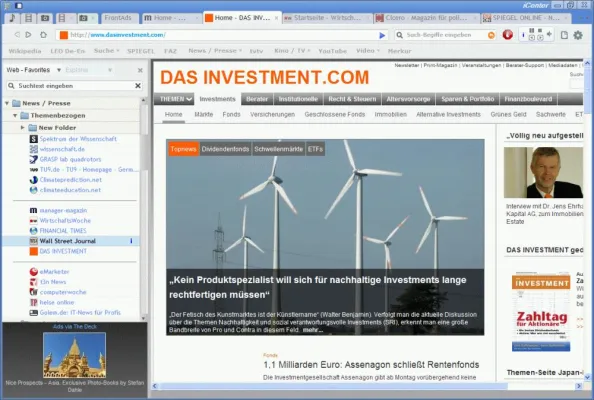This screenshot has height=400, width=594.
Task: Select the Berater site navigation tab
Action: coord(257,99)
